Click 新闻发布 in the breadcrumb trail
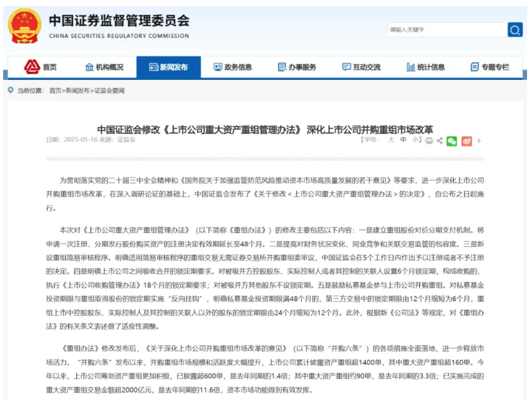 [x=77, y=90]
